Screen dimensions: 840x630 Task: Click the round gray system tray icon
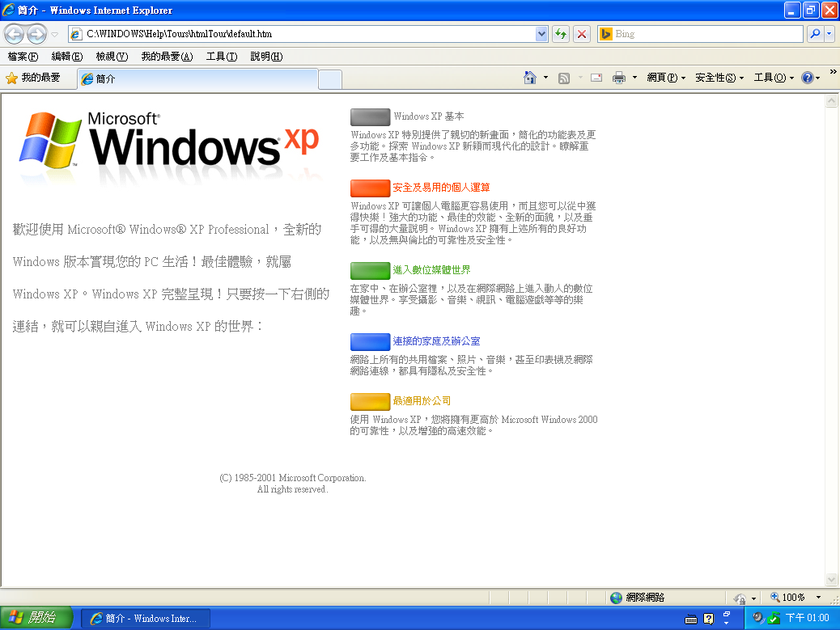point(757,618)
